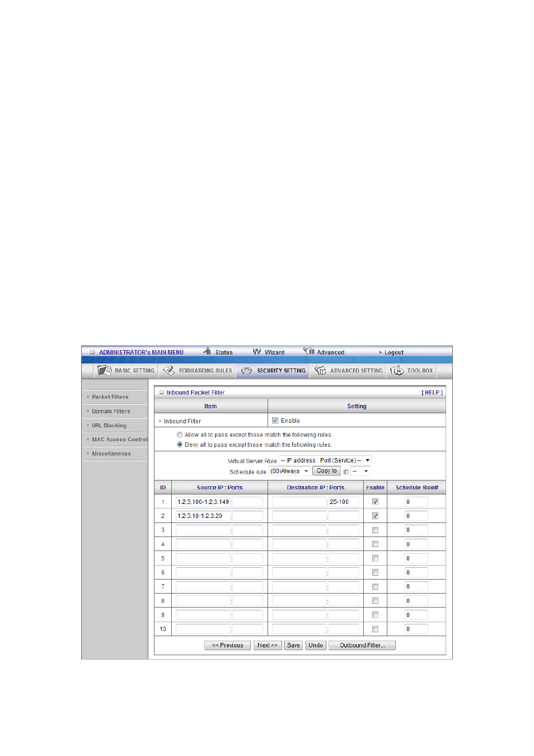Viewport: 534px width, 756px height.
Task: Click the Forwarding Rules arrows icon
Action: click(169, 370)
